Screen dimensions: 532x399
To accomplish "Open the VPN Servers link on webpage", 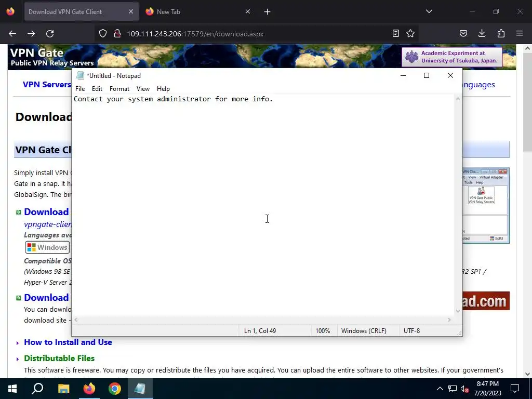I will 47,85.
